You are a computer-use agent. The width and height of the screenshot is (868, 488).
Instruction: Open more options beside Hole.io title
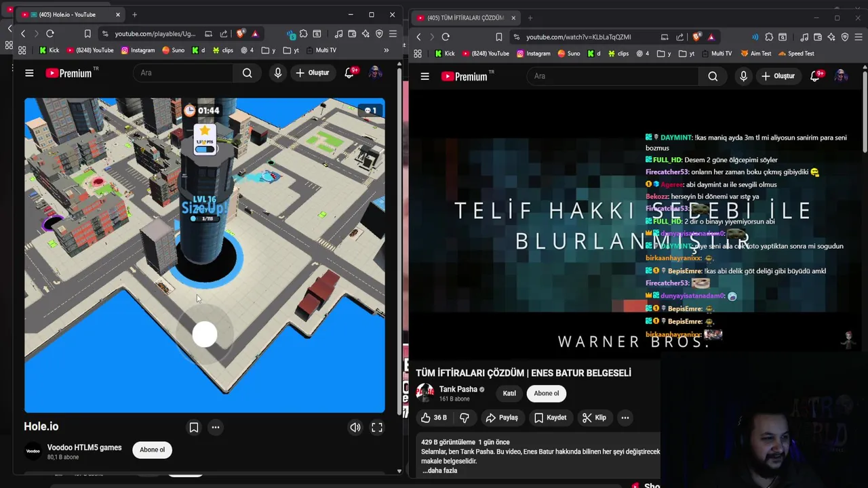pos(216,427)
